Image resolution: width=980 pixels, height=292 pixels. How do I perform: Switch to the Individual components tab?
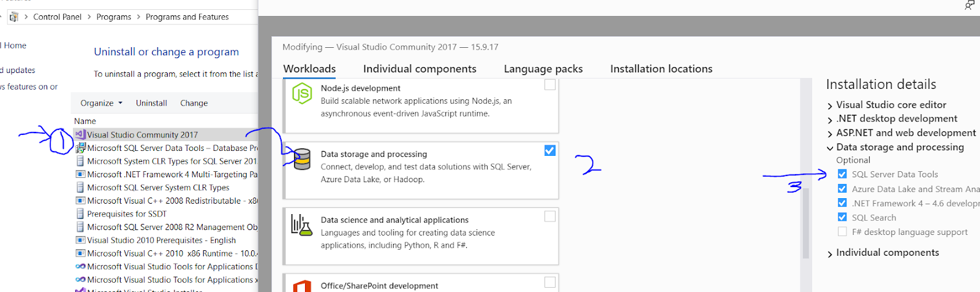420,69
